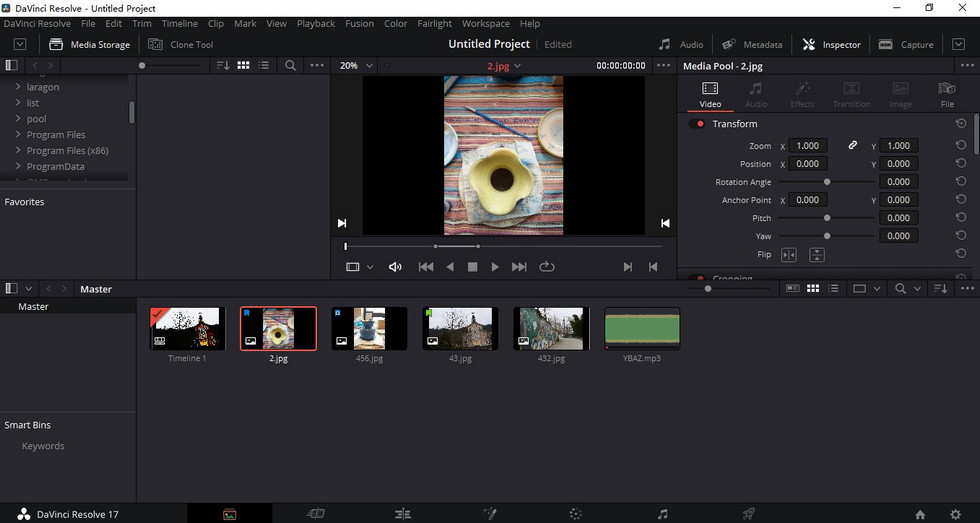Click the Rotation Angle slider handle
This screenshot has height=523, width=980.
click(x=827, y=182)
